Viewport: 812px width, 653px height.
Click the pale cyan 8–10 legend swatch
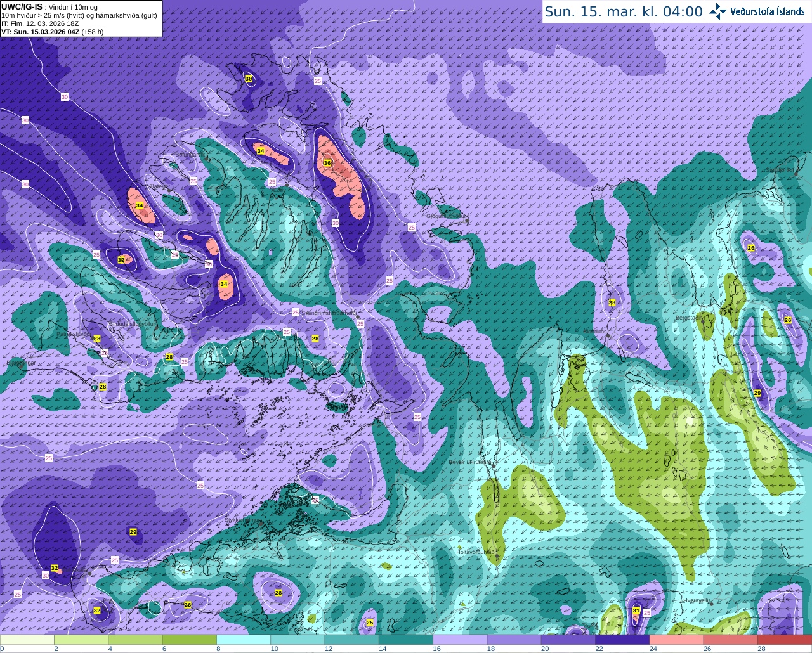tap(244, 639)
